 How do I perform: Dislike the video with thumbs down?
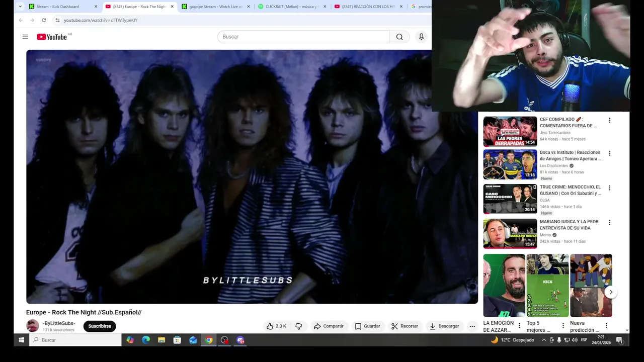299,326
